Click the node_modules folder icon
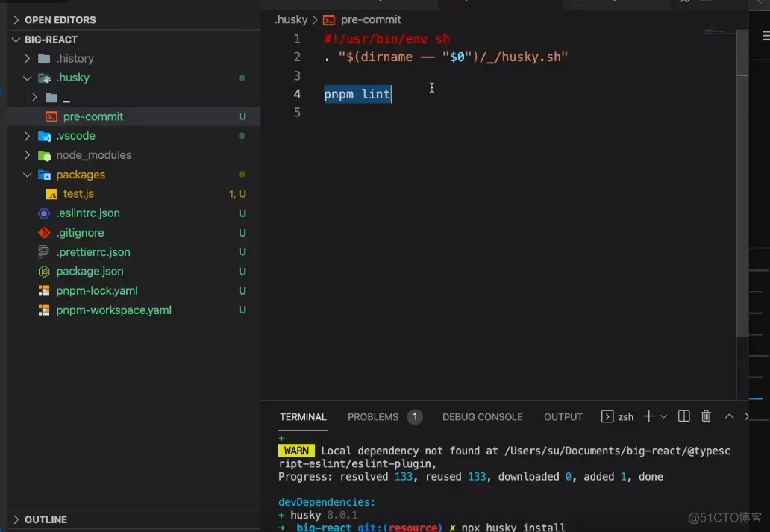 click(x=44, y=156)
